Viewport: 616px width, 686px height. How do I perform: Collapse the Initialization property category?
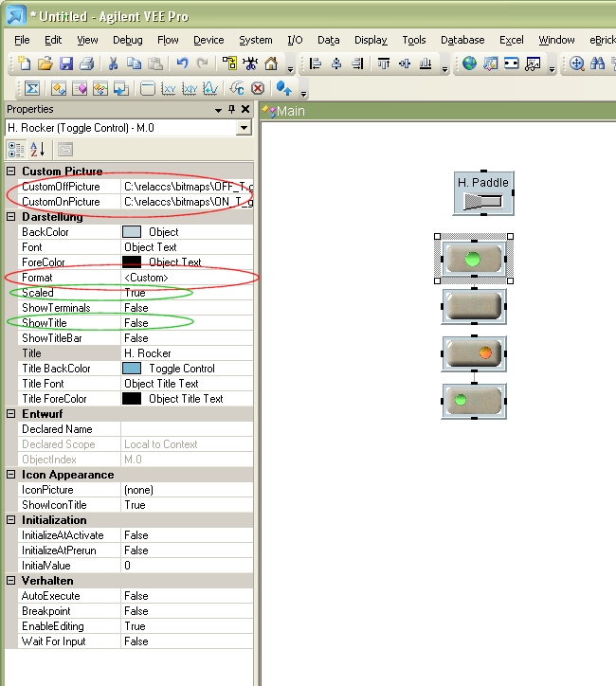coord(11,520)
